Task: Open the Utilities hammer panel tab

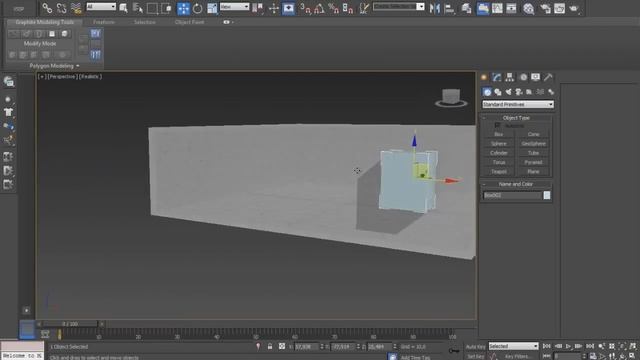Action: click(x=548, y=77)
